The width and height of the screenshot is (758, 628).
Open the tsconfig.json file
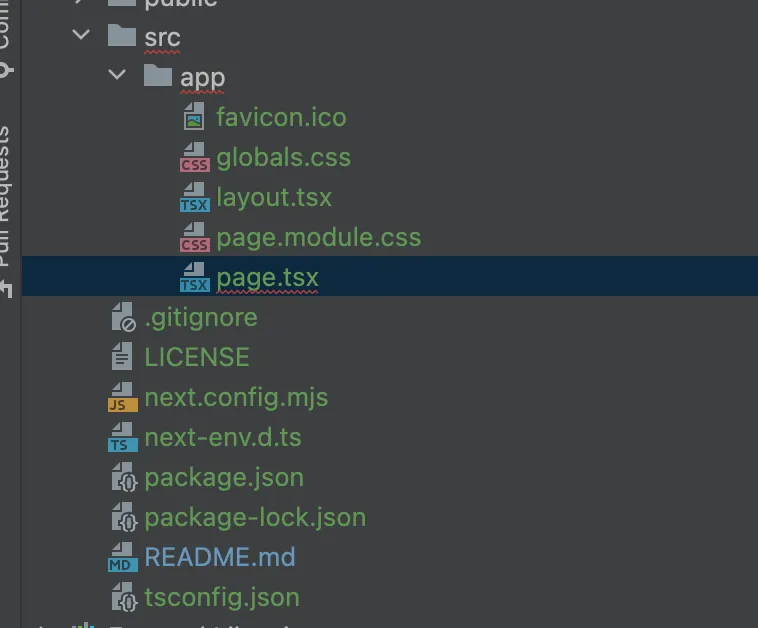(222, 598)
